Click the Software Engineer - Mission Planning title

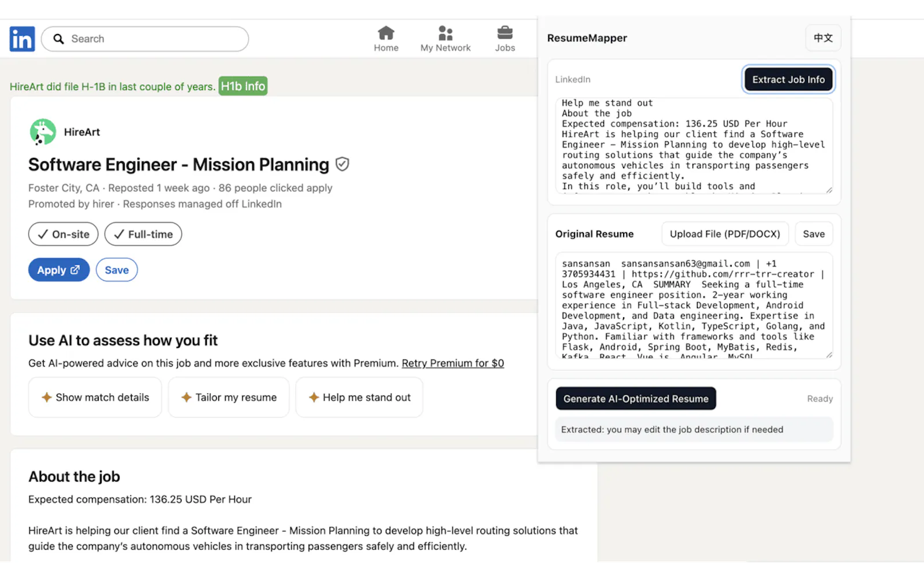click(x=178, y=165)
